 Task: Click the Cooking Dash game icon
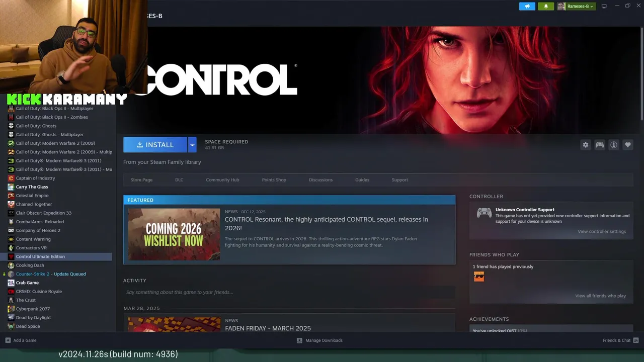click(11, 265)
